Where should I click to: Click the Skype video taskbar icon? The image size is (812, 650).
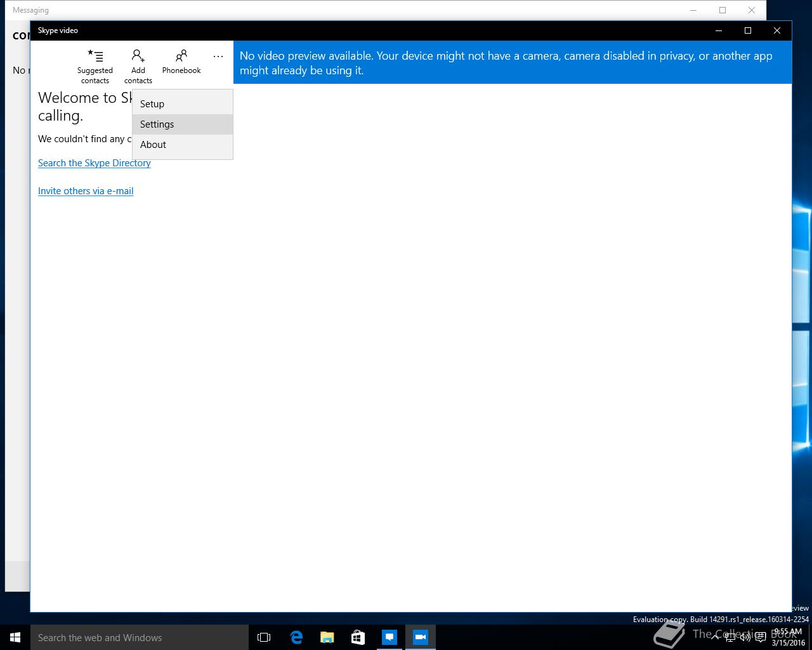click(x=420, y=637)
